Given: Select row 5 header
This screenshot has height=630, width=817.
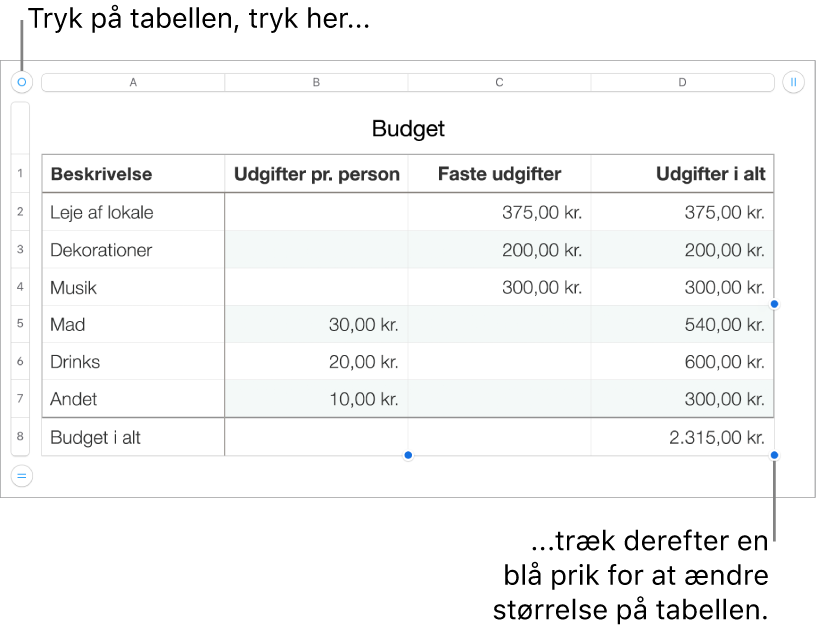Looking at the screenshot, I should [x=20, y=324].
